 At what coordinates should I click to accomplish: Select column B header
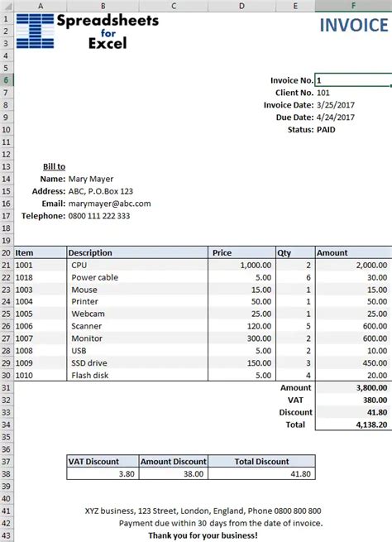pos(103,6)
